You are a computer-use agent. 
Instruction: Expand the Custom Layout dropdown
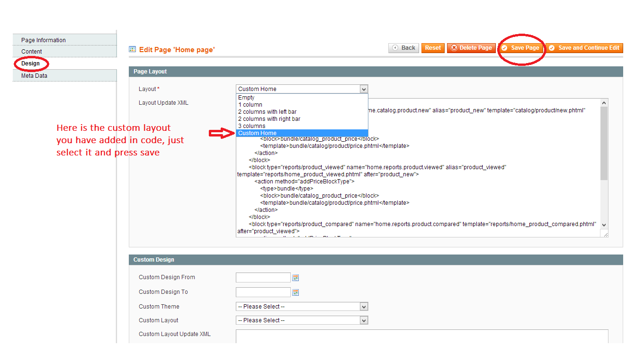pyautogui.click(x=302, y=320)
